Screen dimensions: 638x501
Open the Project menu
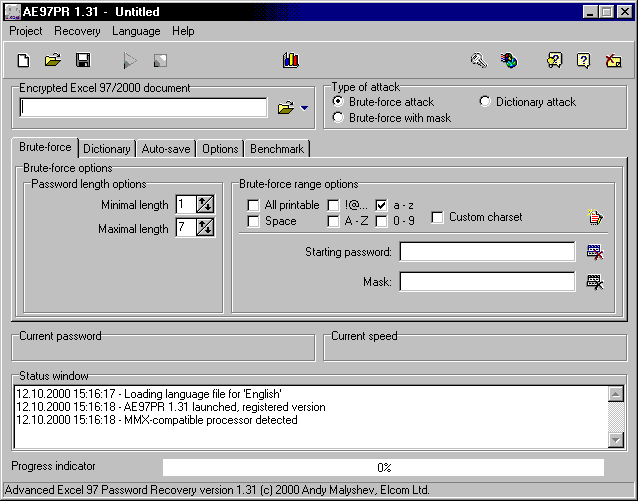[x=26, y=31]
